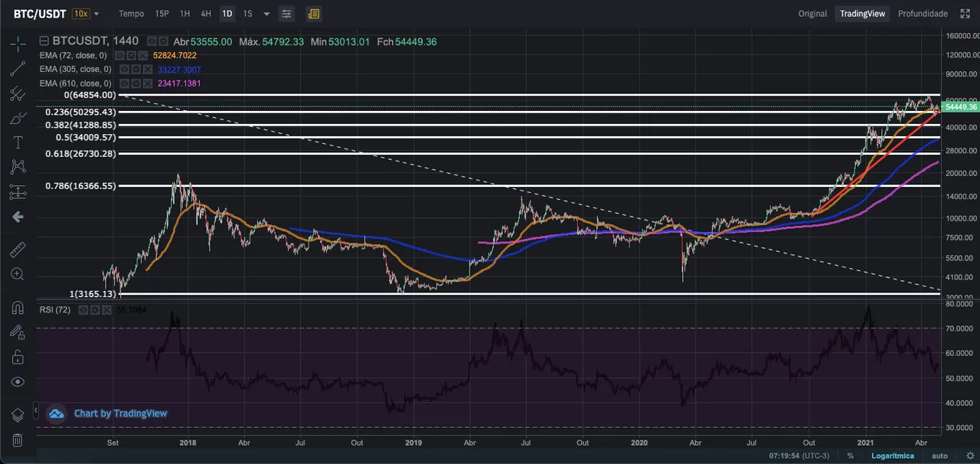The image size is (980, 464).
Task: Open the chart patterns tool
Action: pos(18,167)
